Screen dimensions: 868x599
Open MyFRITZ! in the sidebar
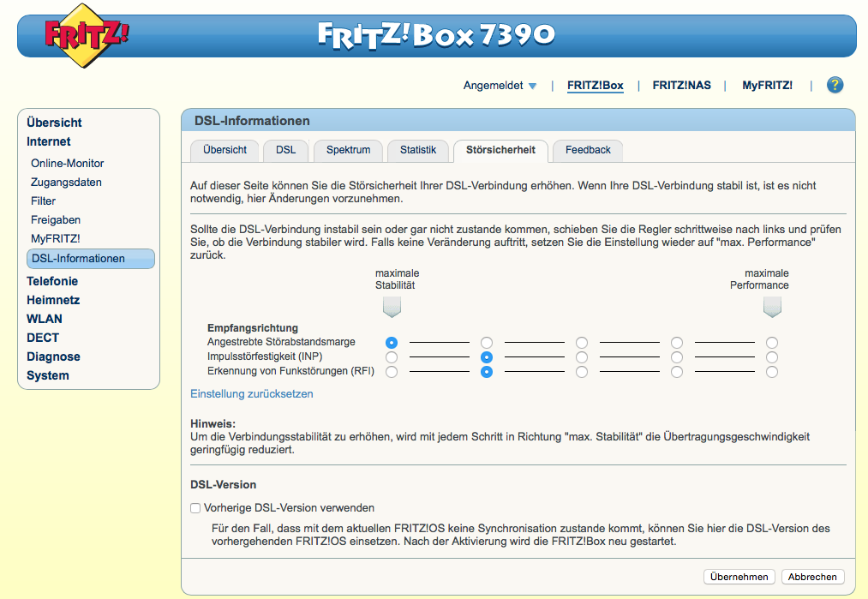56,238
